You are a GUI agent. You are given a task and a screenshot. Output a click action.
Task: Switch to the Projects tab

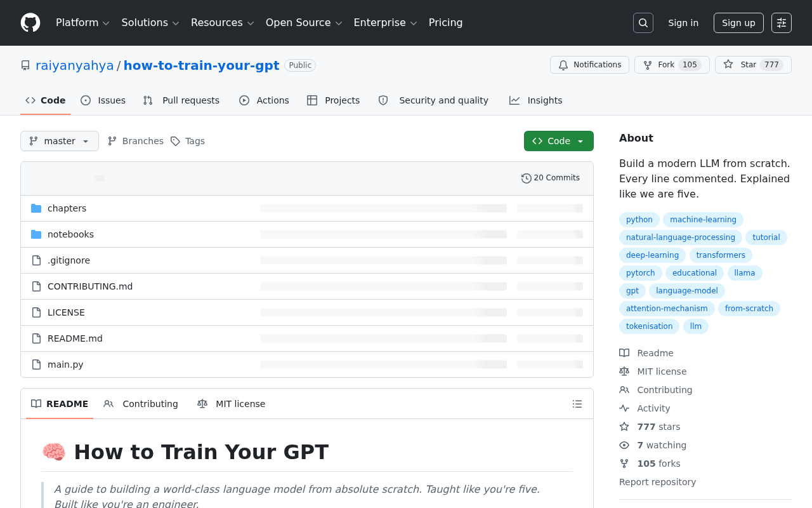[333, 100]
